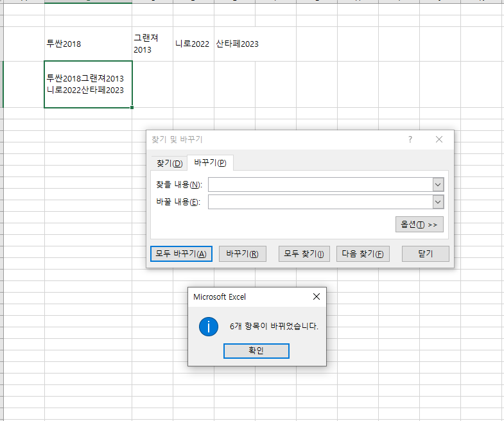This screenshot has width=504, height=421.
Task: Click the 6개 항목이 바뀌었습니다 message text
Action: [274, 327]
